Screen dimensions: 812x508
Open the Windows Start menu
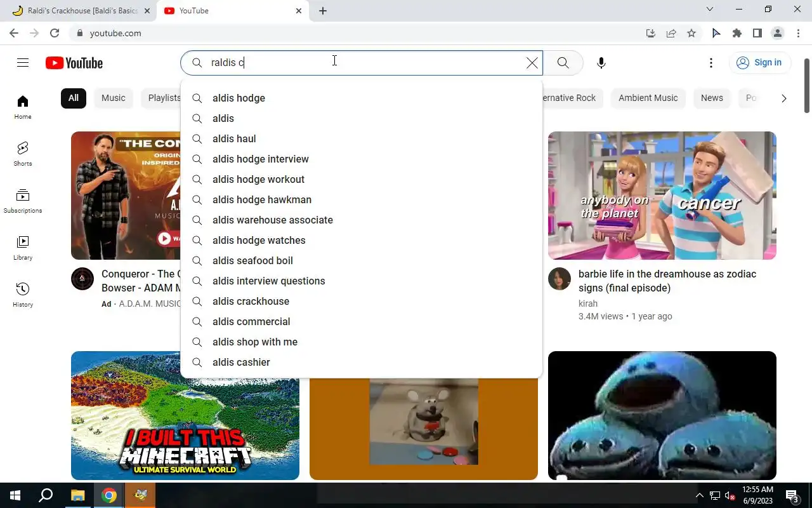point(15,495)
